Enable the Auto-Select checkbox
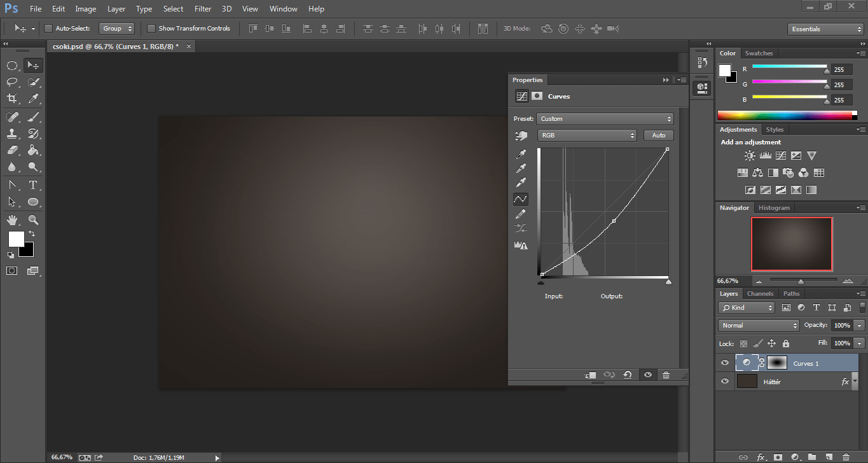868x463 pixels. (48, 29)
